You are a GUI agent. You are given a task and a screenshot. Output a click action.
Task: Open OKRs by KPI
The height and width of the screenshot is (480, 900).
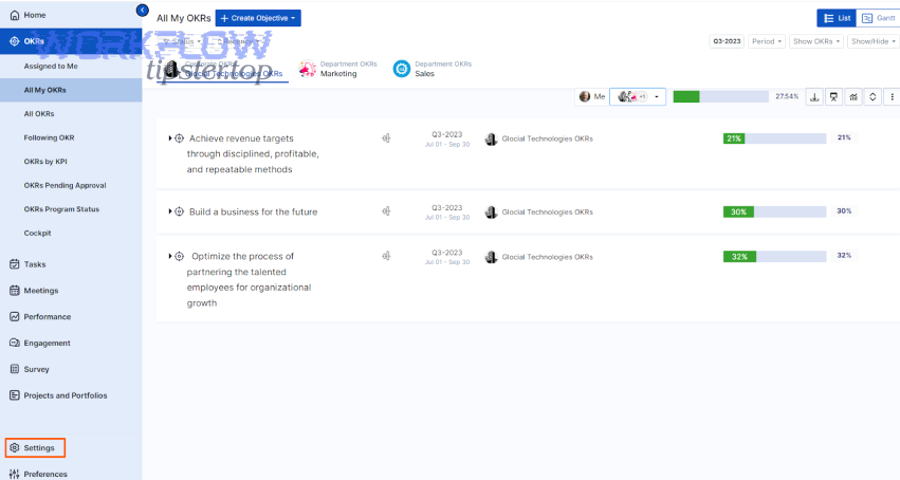click(45, 161)
